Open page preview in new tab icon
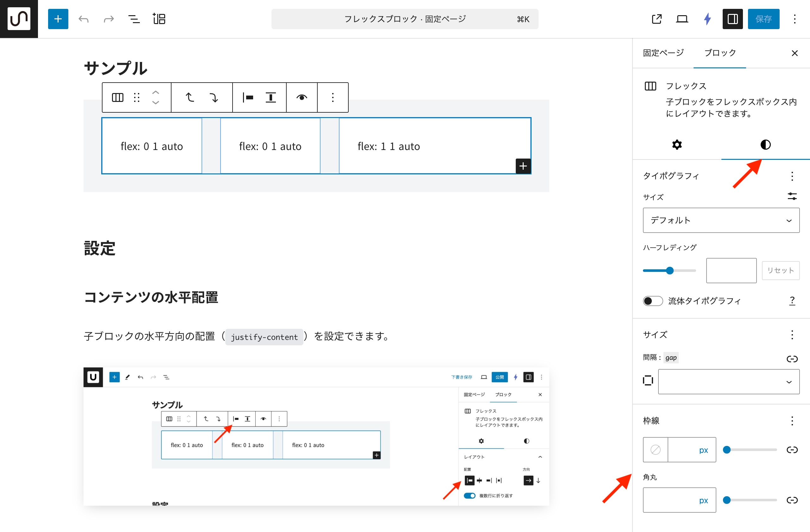 (x=657, y=19)
